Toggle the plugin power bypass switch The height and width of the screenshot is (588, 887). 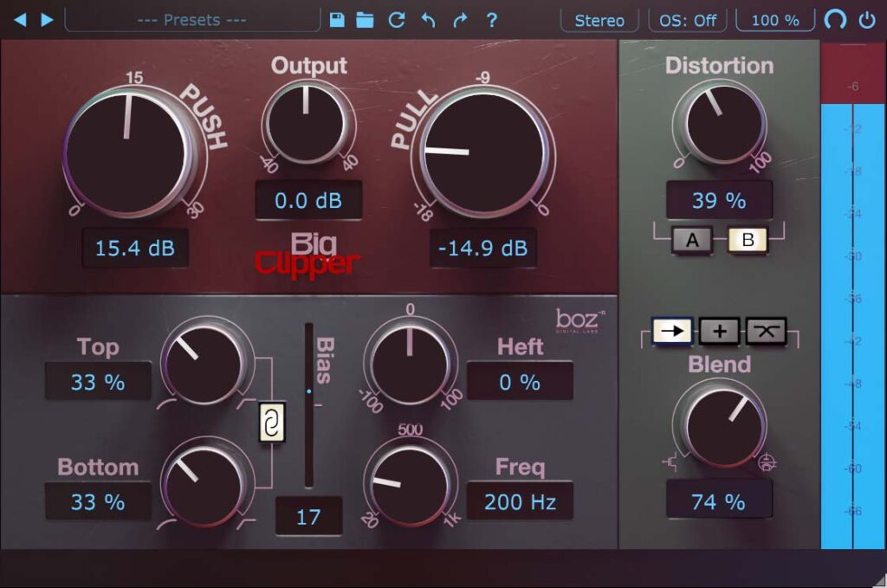pyautogui.click(x=868, y=20)
